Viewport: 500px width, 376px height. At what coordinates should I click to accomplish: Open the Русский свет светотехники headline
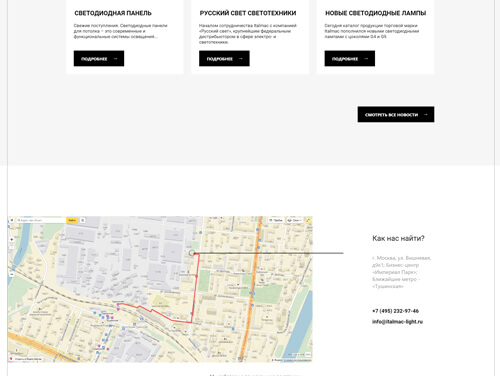click(x=248, y=13)
